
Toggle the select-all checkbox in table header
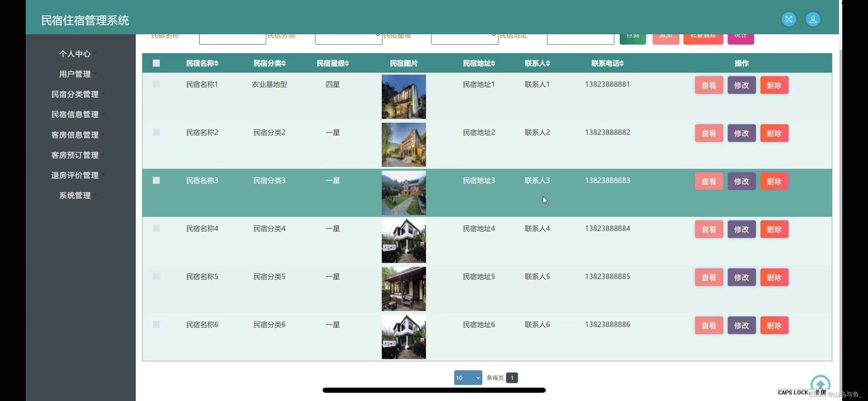coord(156,63)
